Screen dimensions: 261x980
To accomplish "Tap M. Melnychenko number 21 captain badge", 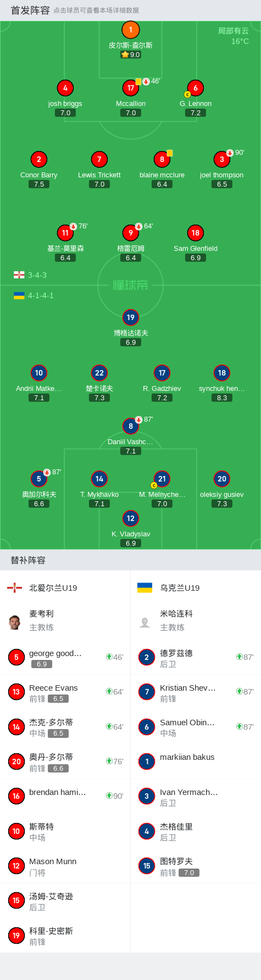I will 162,479.
